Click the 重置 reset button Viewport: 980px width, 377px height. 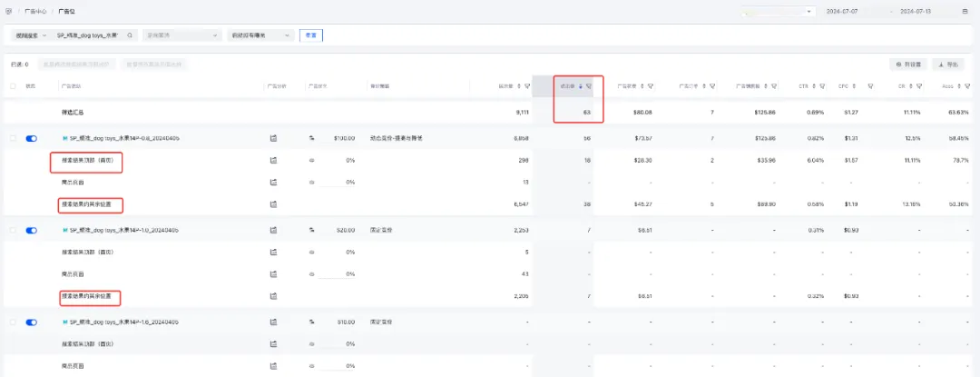point(311,35)
